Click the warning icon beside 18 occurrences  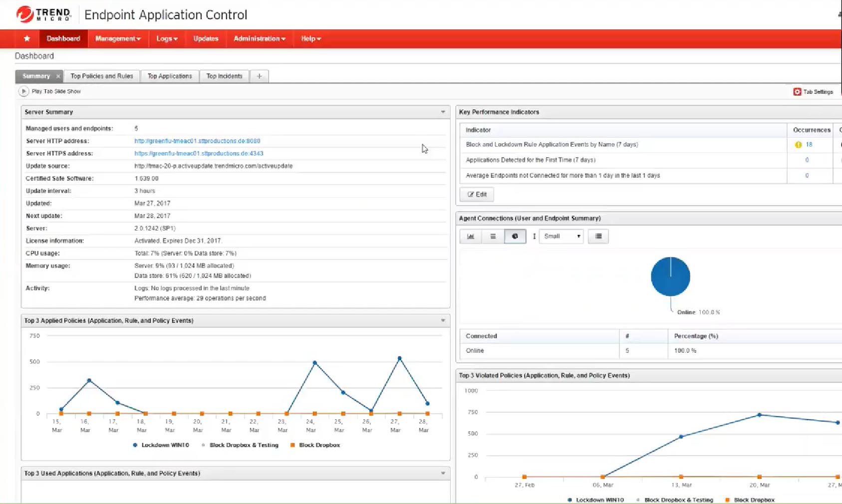click(x=798, y=145)
